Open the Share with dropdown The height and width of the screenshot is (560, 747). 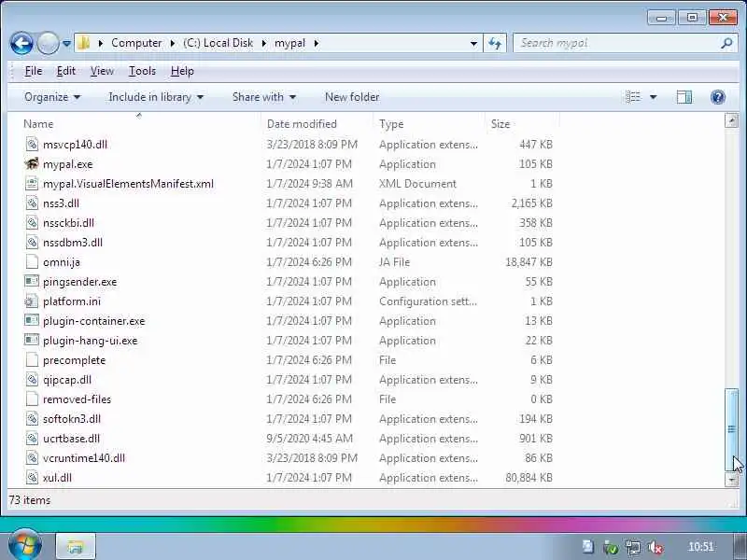[x=264, y=97]
